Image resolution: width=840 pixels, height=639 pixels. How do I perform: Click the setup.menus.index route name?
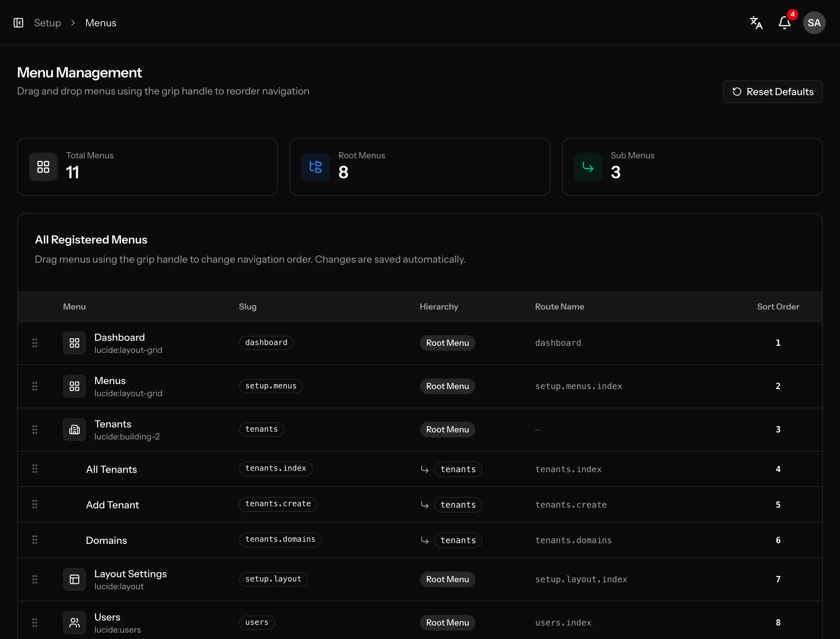579,386
